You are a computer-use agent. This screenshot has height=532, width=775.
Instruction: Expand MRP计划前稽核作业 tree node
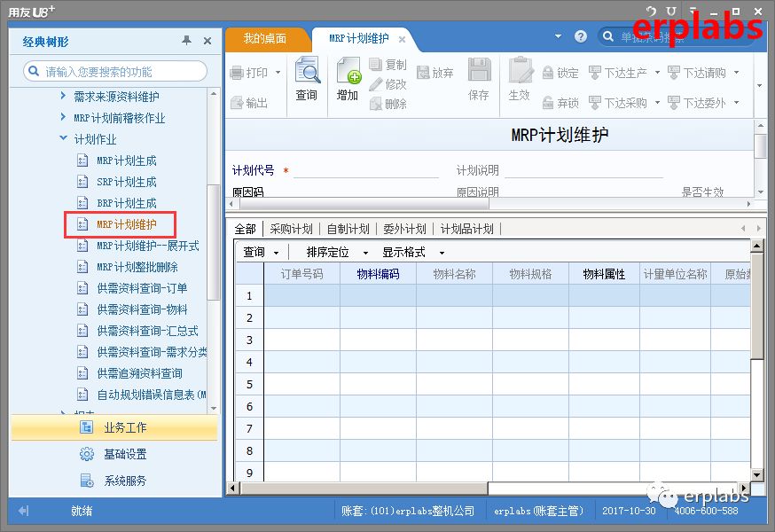pyautogui.click(x=63, y=117)
